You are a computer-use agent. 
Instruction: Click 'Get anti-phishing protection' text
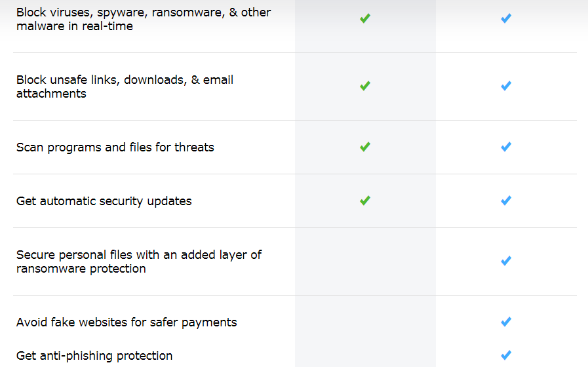94,356
